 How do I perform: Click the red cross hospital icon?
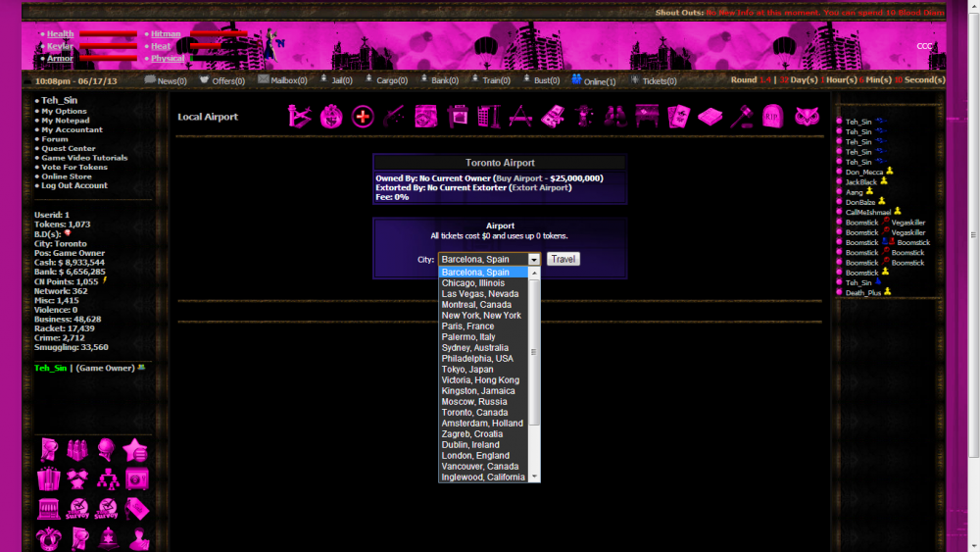[363, 117]
